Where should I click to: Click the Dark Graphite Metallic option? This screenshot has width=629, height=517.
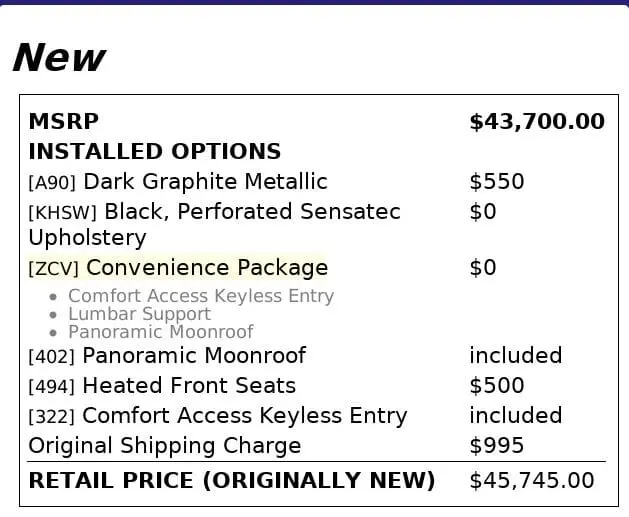tap(205, 182)
